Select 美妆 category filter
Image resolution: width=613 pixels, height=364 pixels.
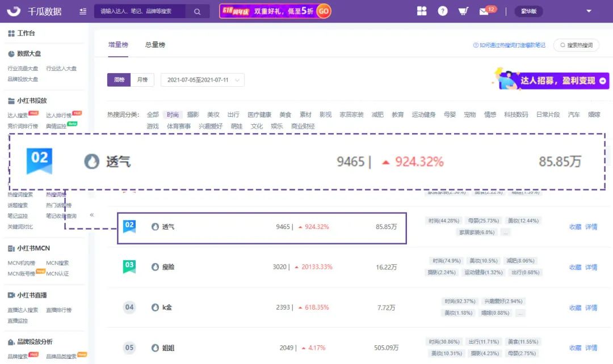[x=213, y=115]
